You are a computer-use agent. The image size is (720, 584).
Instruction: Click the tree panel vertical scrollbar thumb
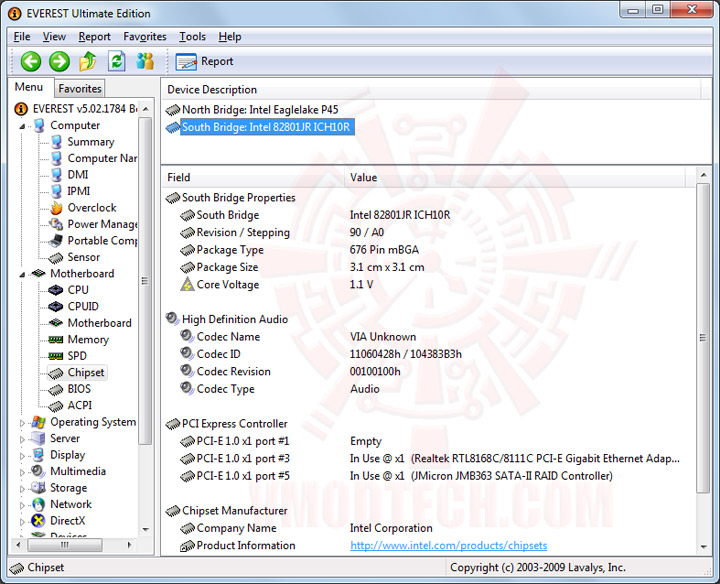point(145,281)
